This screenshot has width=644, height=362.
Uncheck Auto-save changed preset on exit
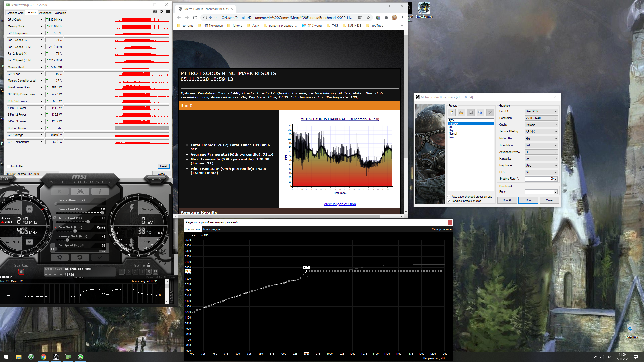449,197
